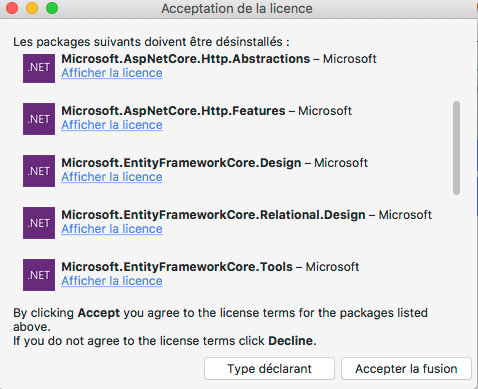Open the license link for Microsoft.AspNetCore.Http.Abstractions
Image resolution: width=478 pixels, height=389 pixels.
(x=112, y=73)
